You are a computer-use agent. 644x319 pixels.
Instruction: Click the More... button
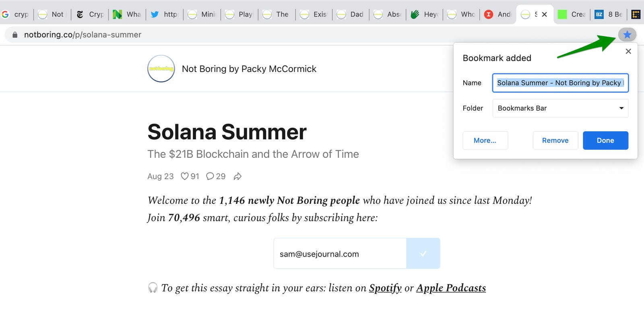tap(485, 140)
